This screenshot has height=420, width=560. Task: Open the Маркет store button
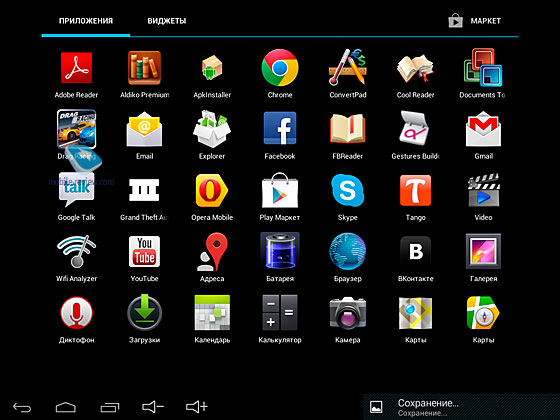click(x=475, y=21)
